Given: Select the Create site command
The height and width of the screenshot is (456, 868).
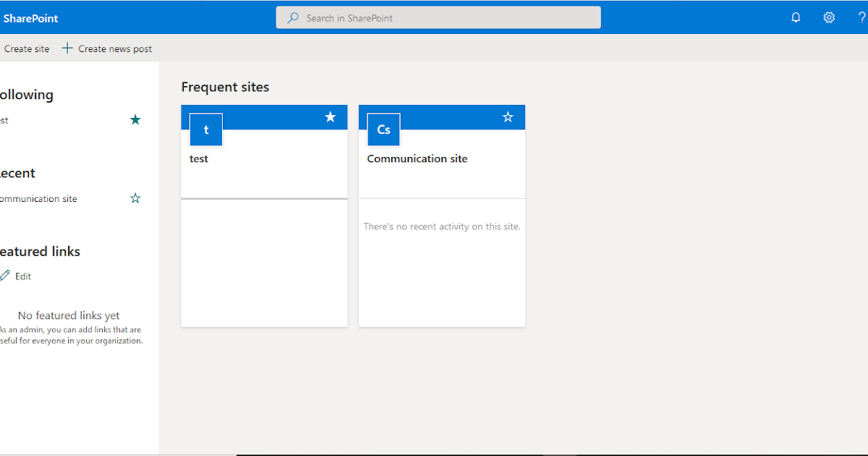Looking at the screenshot, I should 27,48.
